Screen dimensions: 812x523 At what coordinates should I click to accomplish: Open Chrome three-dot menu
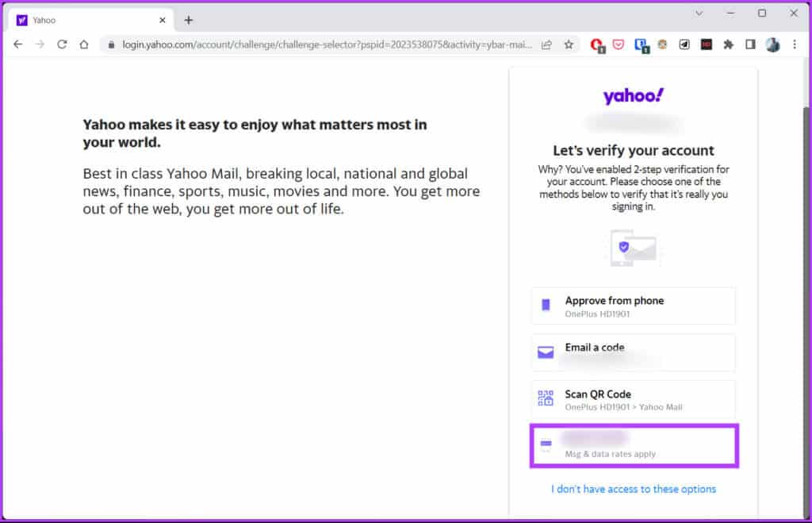pos(795,44)
